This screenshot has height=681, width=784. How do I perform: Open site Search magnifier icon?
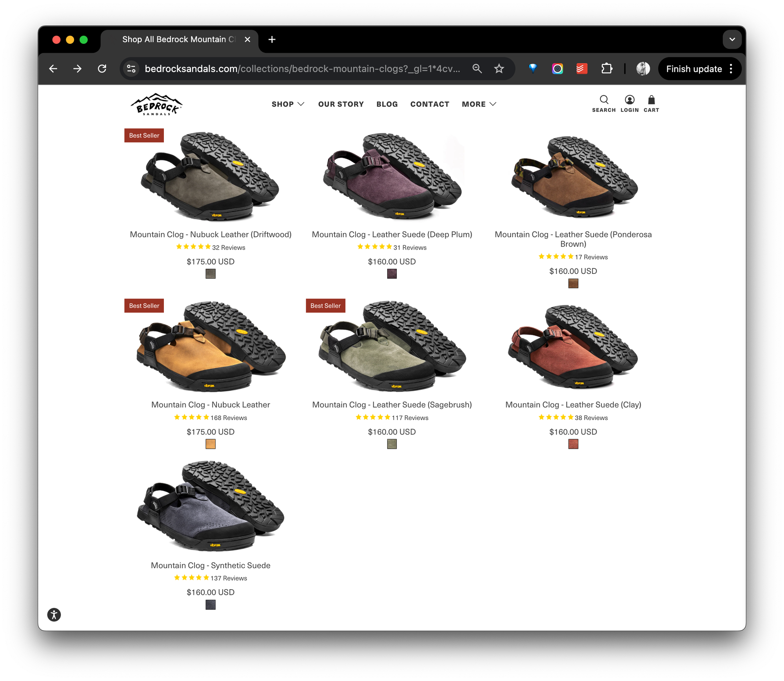[604, 104]
